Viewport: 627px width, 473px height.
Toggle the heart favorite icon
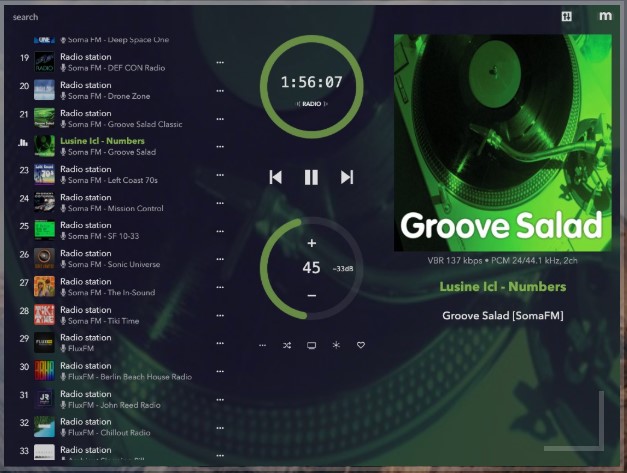point(361,345)
